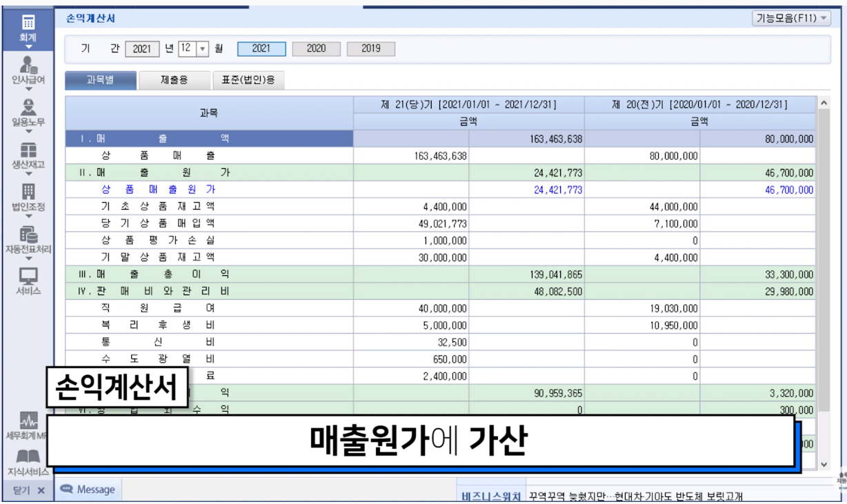
Task: Switch to the 표준(법인)용 tab
Action: click(248, 80)
